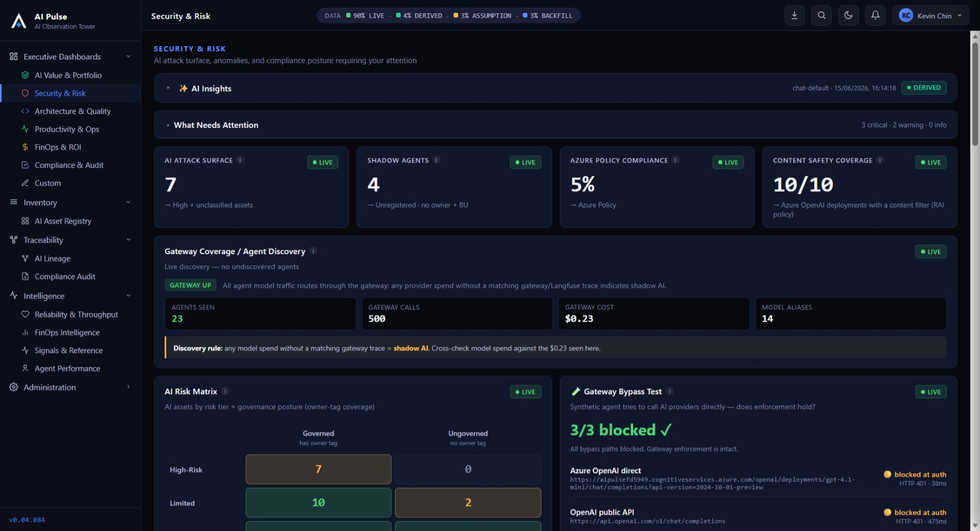Image resolution: width=980 pixels, height=531 pixels.
Task: Open search with the magnifier icon
Action: (x=822, y=16)
